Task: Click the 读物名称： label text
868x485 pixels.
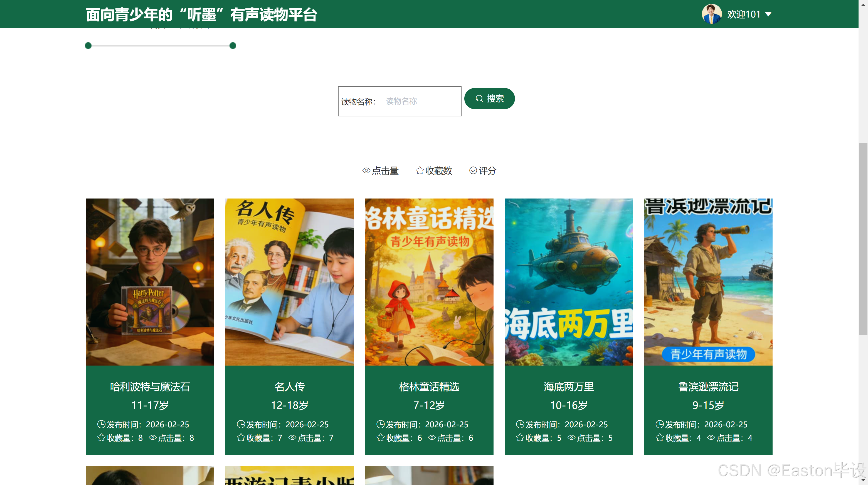Action: point(359,102)
